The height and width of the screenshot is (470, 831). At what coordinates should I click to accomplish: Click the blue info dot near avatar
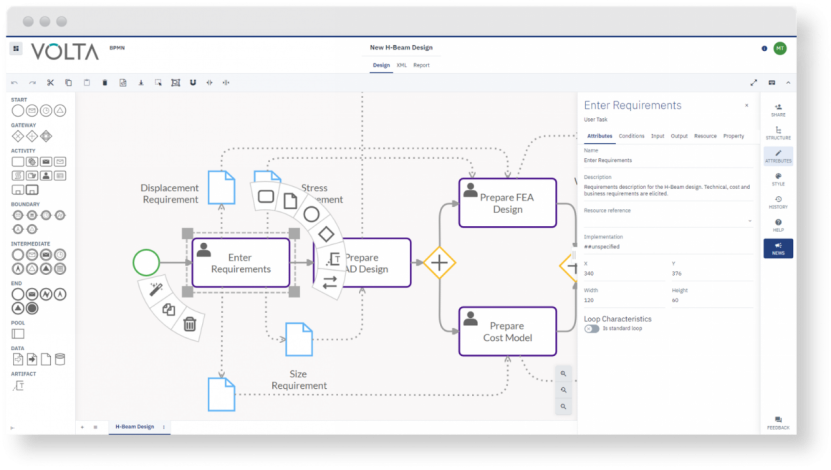(764, 48)
